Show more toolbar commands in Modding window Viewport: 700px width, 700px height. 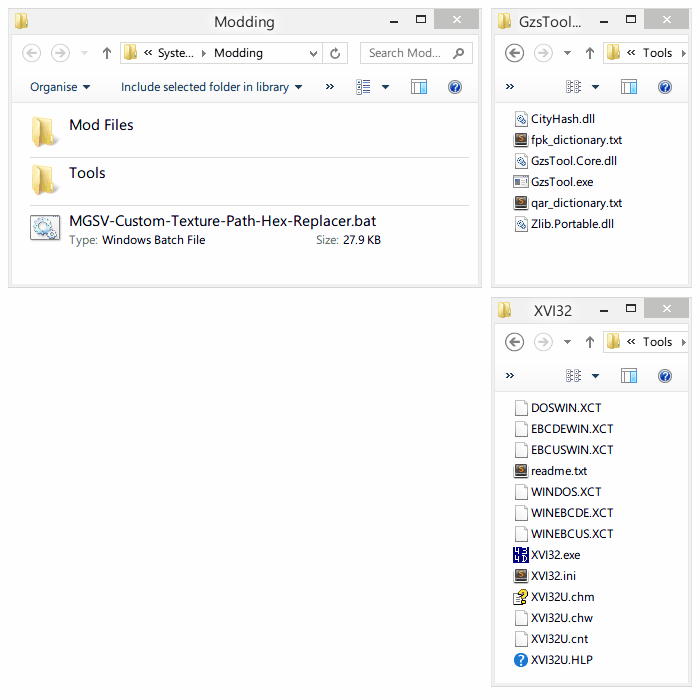329,87
